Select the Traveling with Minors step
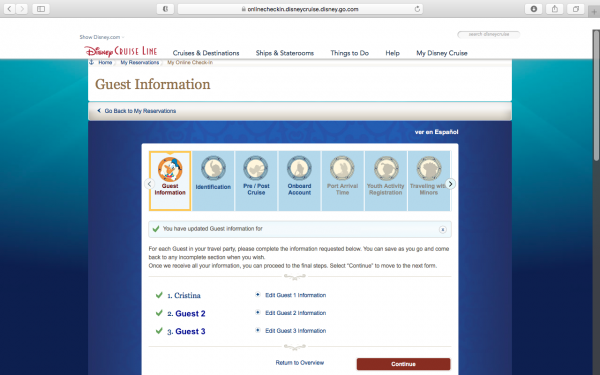 click(x=429, y=181)
